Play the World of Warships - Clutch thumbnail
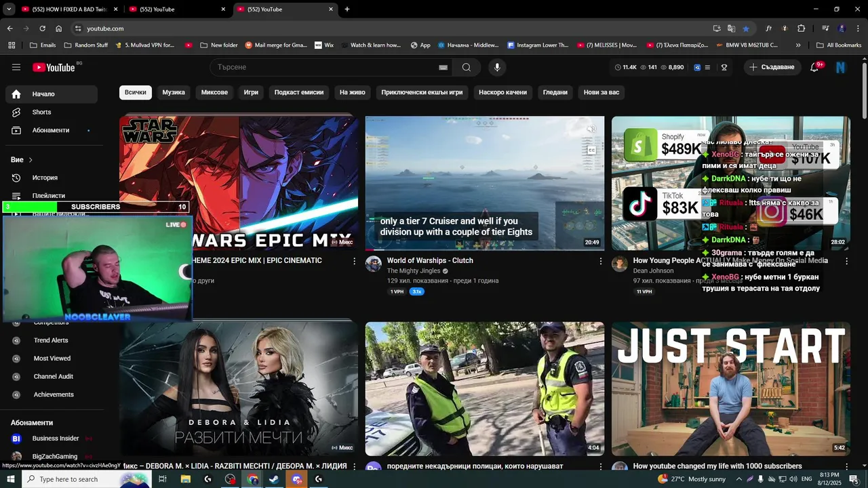The height and width of the screenshot is (488, 868). 485,183
